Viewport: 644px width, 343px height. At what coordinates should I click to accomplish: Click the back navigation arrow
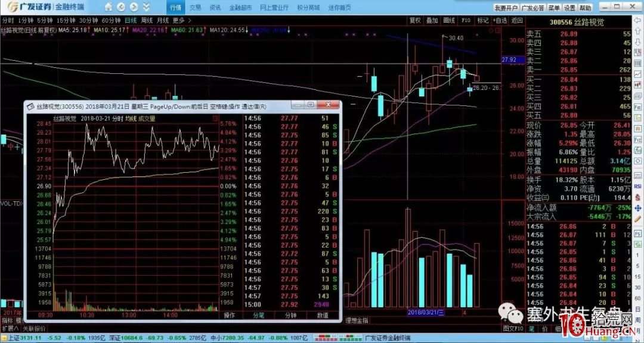pyautogui.click(x=122, y=7)
